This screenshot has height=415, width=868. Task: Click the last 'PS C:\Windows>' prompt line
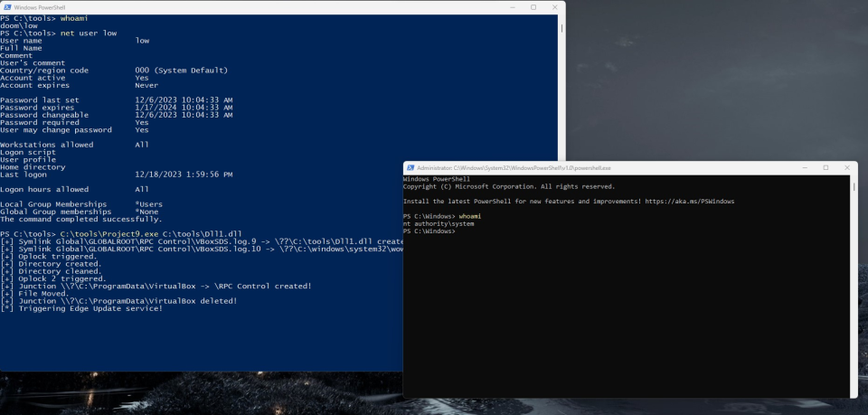coord(429,231)
